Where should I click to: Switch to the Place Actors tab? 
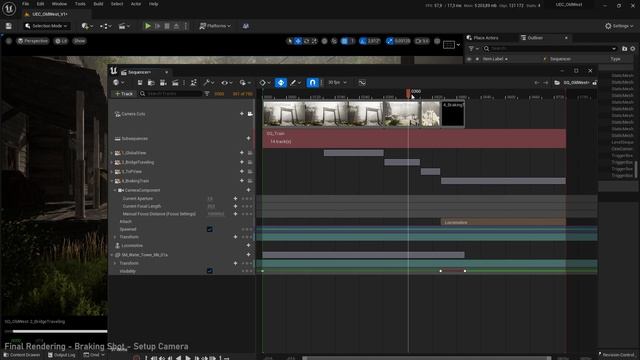[x=483, y=38]
